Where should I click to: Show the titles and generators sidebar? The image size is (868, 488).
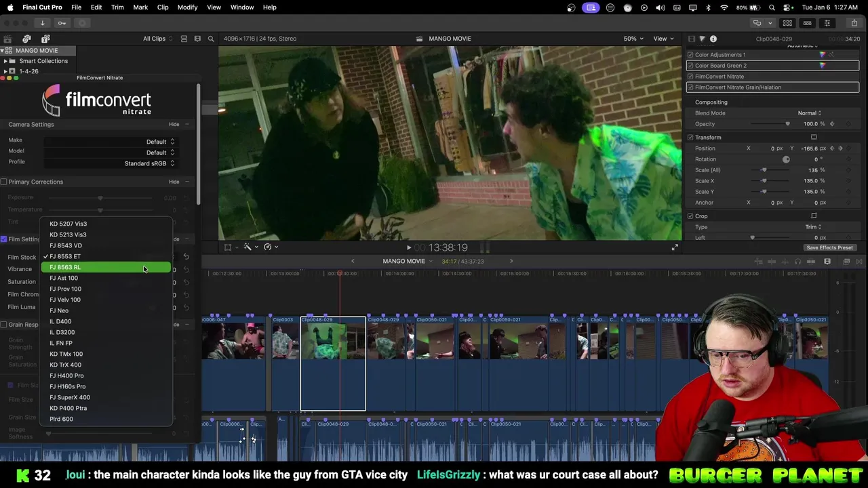coord(45,39)
